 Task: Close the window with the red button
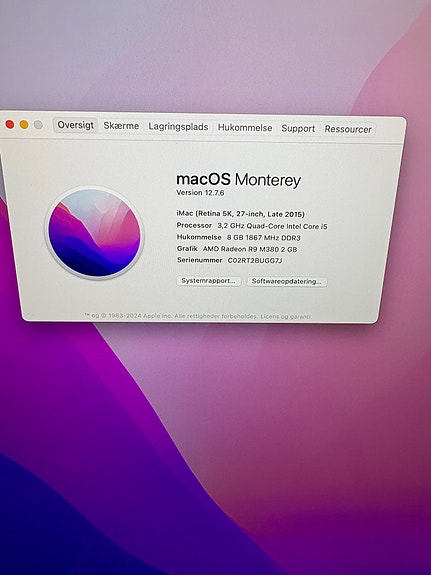10,124
